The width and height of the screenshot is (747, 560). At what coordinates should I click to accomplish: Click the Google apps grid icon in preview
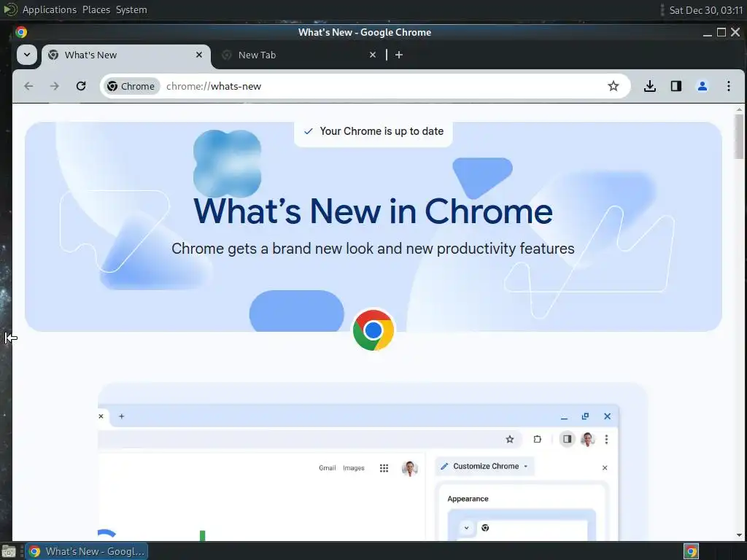pos(384,468)
